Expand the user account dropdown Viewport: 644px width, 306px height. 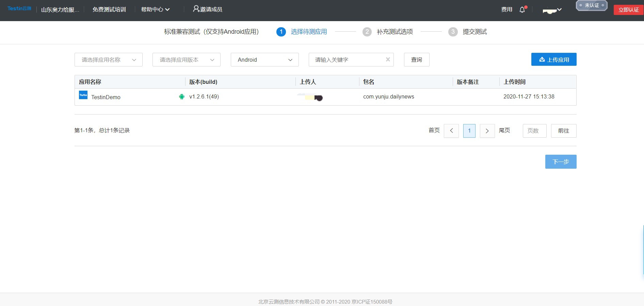click(552, 10)
